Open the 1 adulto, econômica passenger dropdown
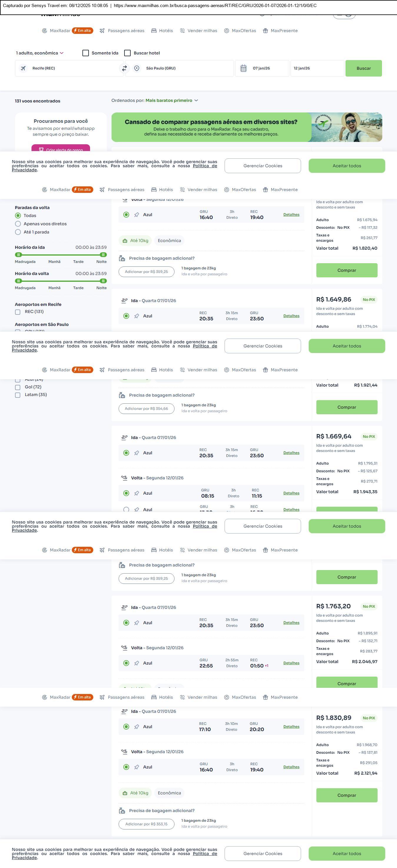 [x=40, y=53]
